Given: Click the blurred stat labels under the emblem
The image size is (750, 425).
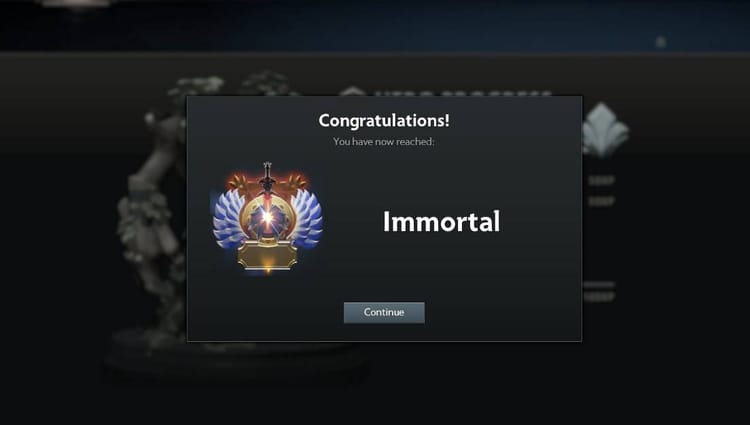Looking at the screenshot, I should pyautogui.click(x=601, y=190).
